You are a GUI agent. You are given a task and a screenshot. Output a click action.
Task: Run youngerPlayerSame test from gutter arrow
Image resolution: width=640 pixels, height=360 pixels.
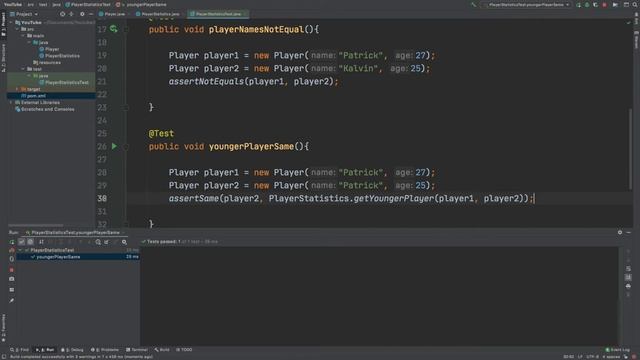click(x=114, y=146)
